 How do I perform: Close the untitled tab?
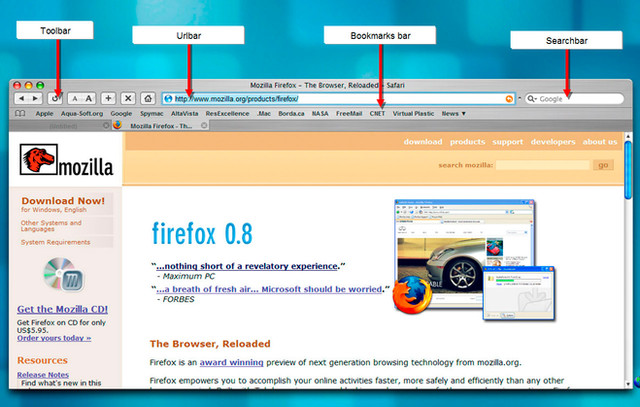[x=106, y=126]
